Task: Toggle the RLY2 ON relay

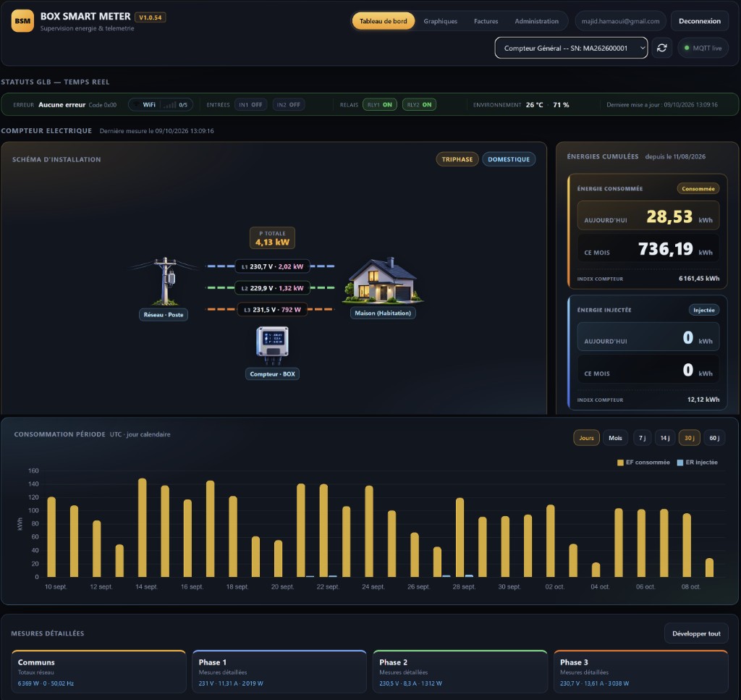Action: pos(419,104)
